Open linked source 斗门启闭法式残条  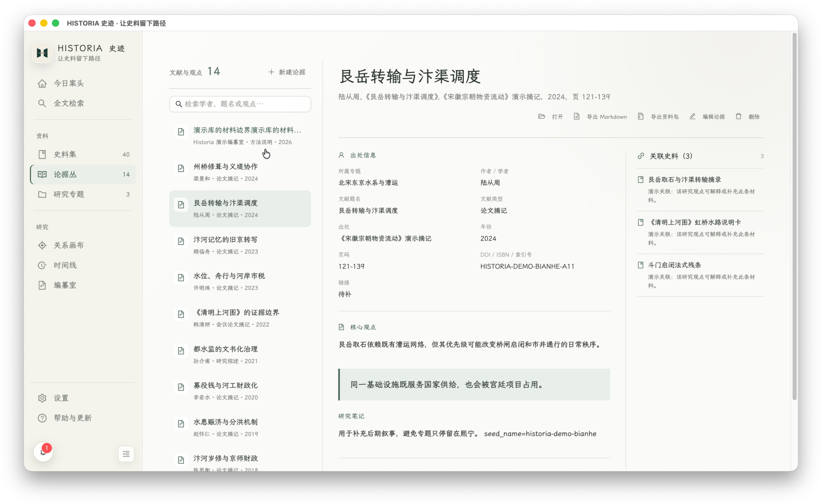[x=700, y=275]
